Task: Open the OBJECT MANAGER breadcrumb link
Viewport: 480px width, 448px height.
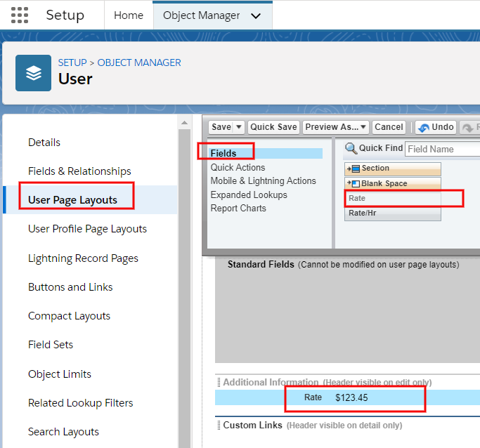Action: [139, 62]
